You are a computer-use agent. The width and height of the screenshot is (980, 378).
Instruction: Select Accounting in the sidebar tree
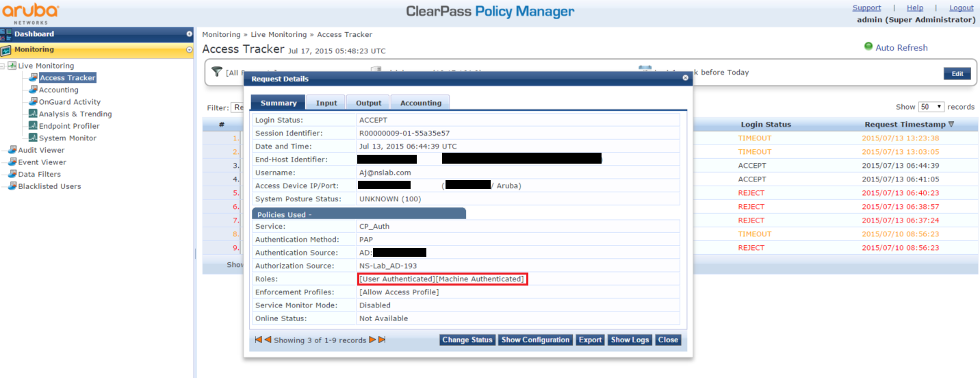[x=59, y=90]
